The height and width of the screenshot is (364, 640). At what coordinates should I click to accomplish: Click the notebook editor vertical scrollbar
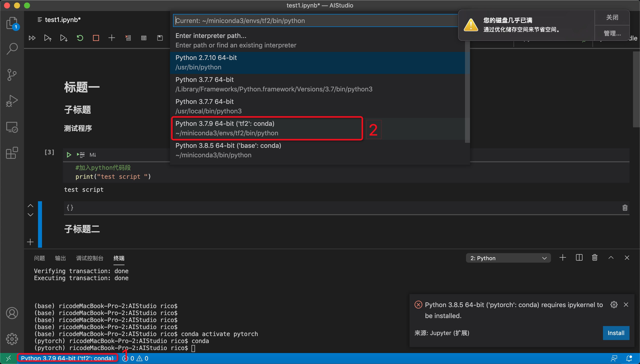coord(636,89)
